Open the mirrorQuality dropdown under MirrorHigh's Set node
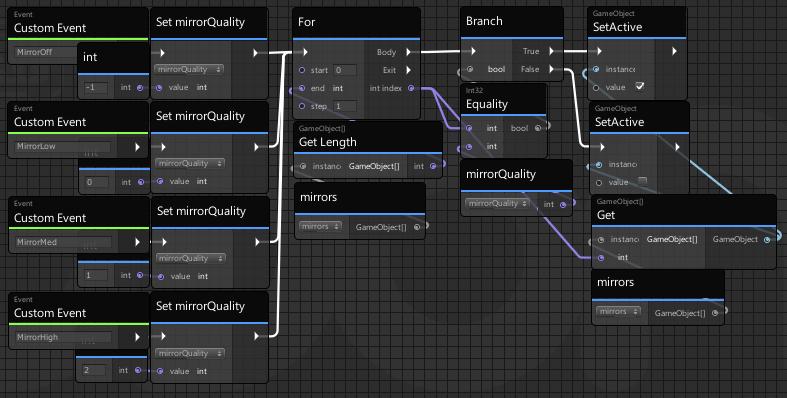The width and height of the screenshot is (787, 398). click(x=189, y=353)
